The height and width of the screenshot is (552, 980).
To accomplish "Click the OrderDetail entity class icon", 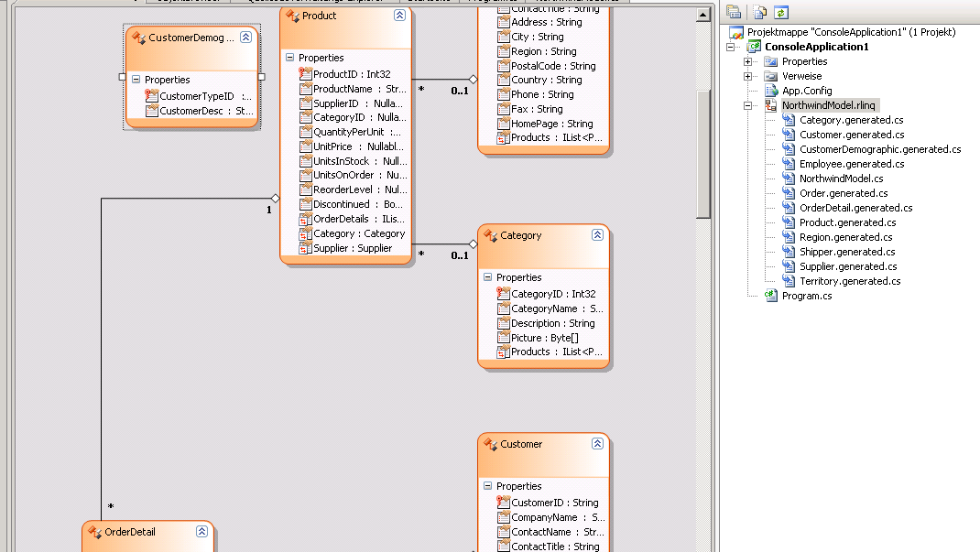I will (93, 532).
